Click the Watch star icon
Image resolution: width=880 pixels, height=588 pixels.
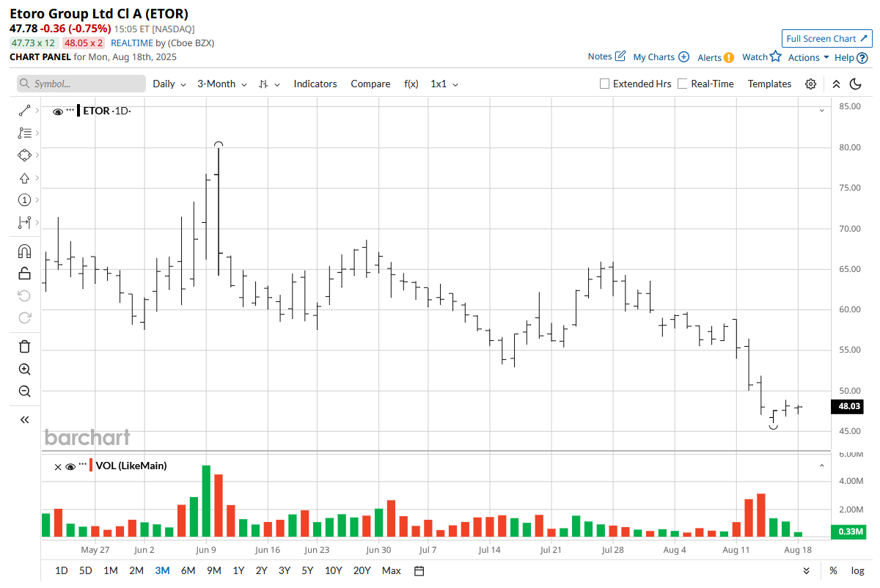pyautogui.click(x=776, y=56)
